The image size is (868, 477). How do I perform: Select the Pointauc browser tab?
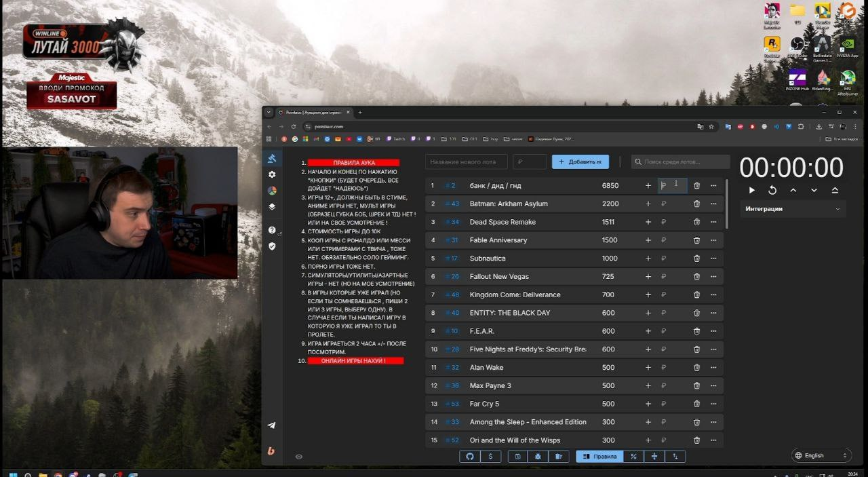point(314,112)
